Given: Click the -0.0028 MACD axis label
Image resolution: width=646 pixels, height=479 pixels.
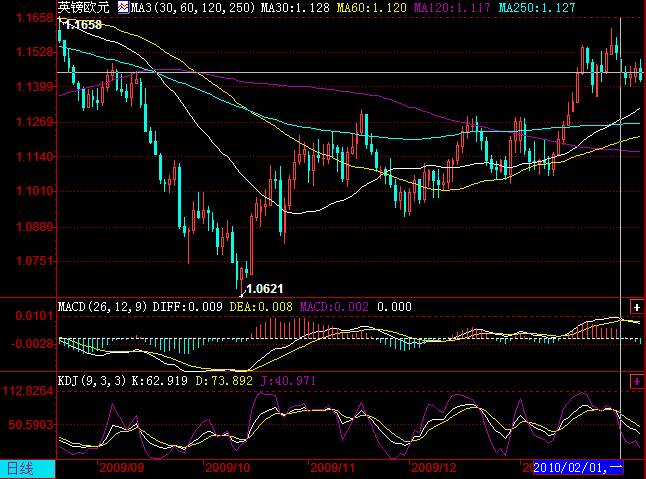Looking at the screenshot, I should coord(33,343).
